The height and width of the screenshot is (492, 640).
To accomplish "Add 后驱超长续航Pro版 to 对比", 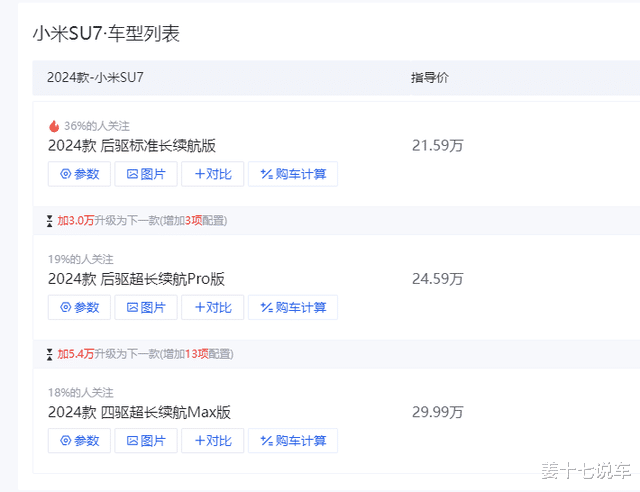I will 213,307.
